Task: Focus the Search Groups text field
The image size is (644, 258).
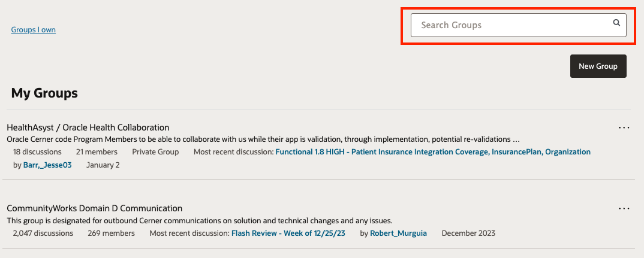Action: 518,25
